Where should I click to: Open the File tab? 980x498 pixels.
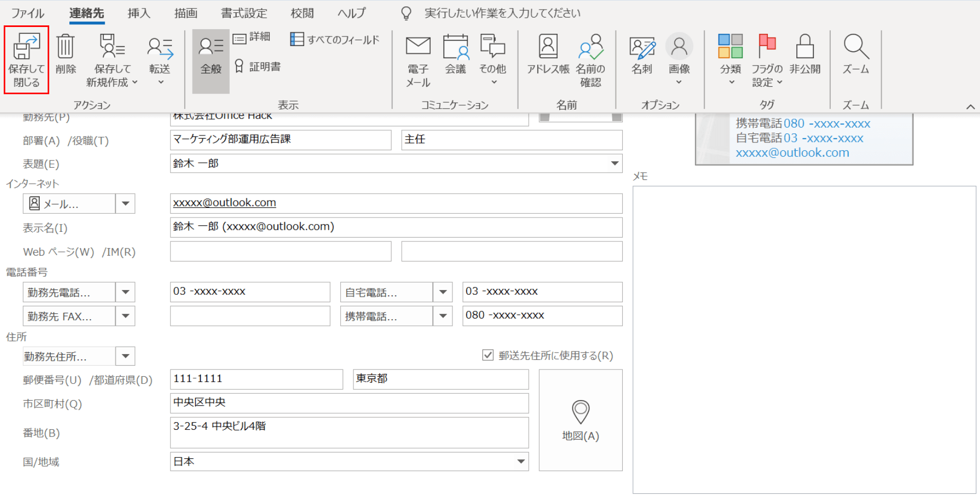click(28, 13)
